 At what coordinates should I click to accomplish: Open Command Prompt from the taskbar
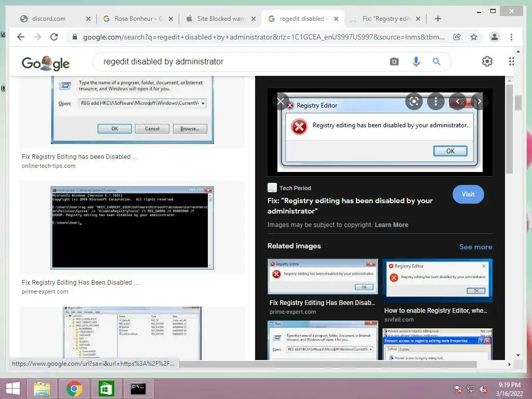pos(138,389)
